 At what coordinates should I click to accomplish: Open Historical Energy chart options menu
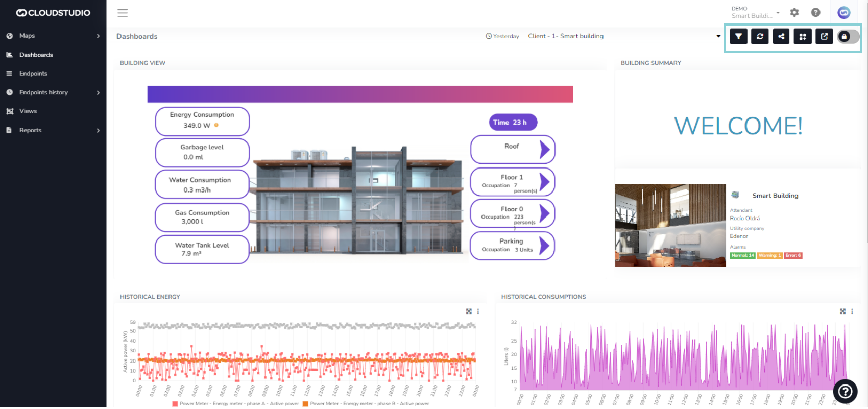(478, 311)
